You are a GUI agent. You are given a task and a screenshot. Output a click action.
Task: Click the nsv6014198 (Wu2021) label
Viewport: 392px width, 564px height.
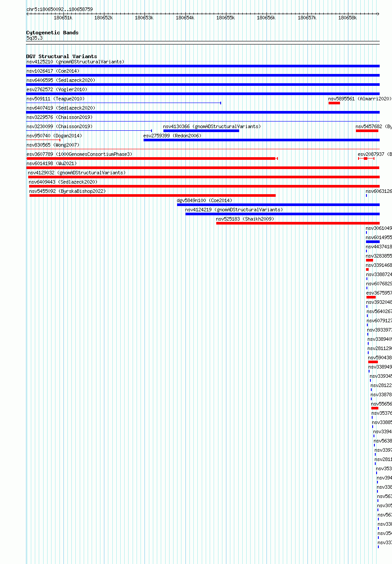pyautogui.click(x=52, y=163)
